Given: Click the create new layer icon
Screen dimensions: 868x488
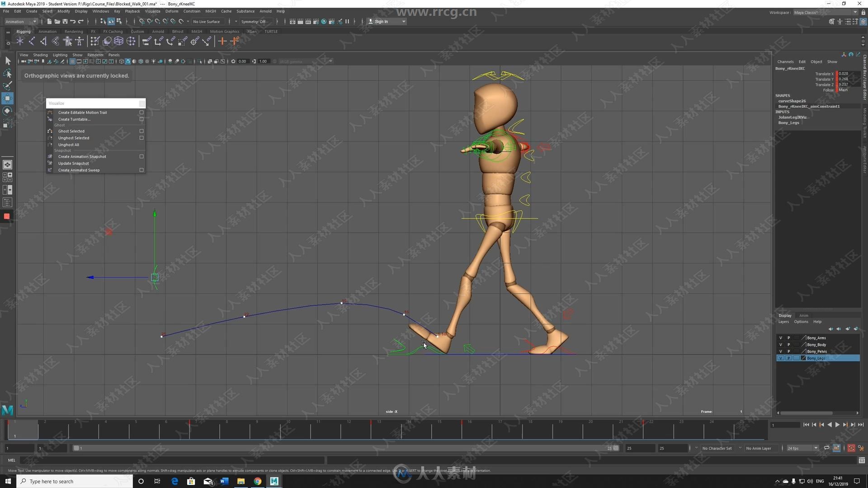Looking at the screenshot, I should coord(848,328).
